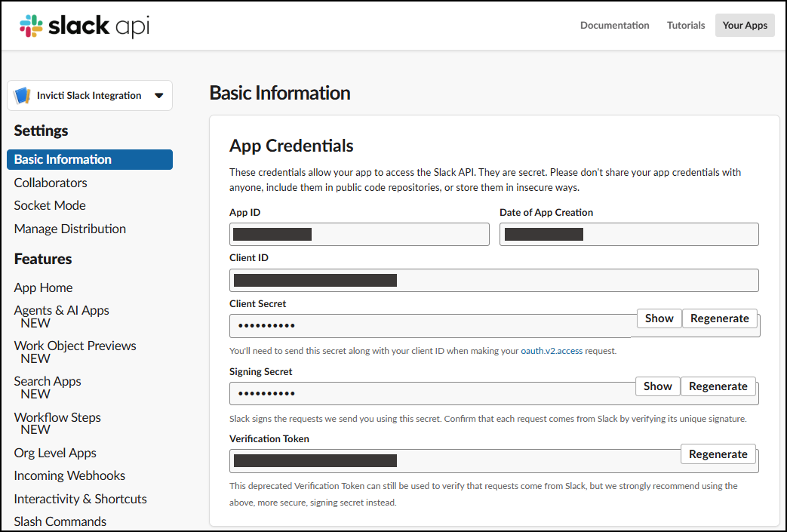The height and width of the screenshot is (532, 787).
Task: Open the Tutorials menu item
Action: coord(686,25)
